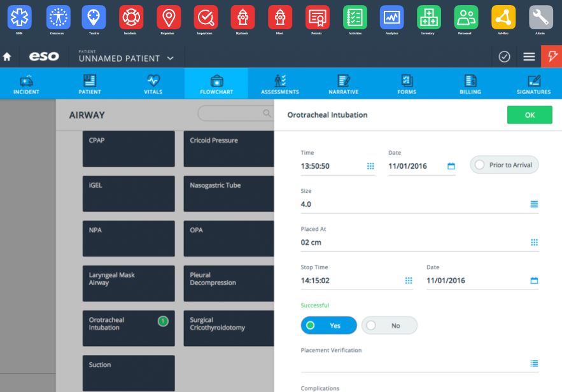The image size is (562, 392).
Task: Select the Laryngeal Mask Airway tile
Action: tap(129, 283)
